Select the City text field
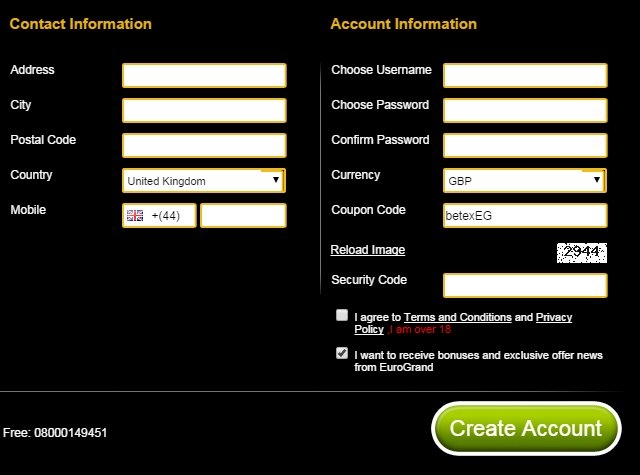The width and height of the screenshot is (640, 475). [204, 111]
